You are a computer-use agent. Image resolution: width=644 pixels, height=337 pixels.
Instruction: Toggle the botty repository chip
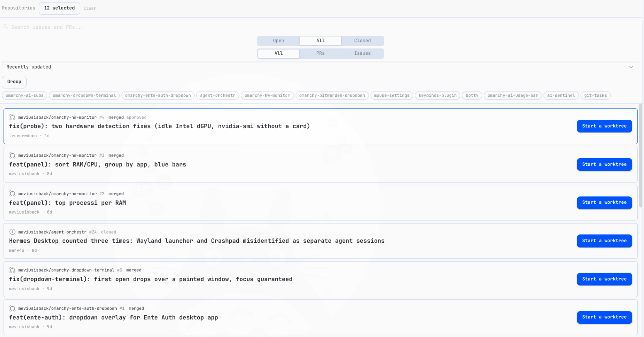(472, 96)
